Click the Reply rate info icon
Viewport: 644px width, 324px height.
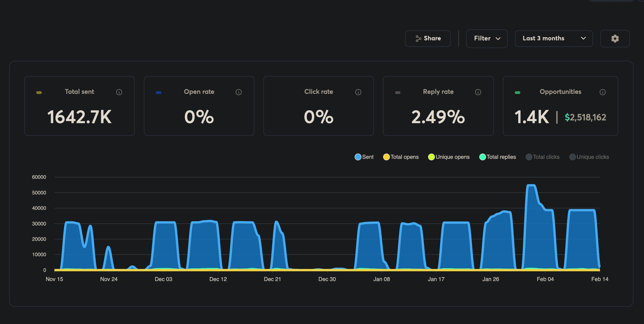(478, 92)
